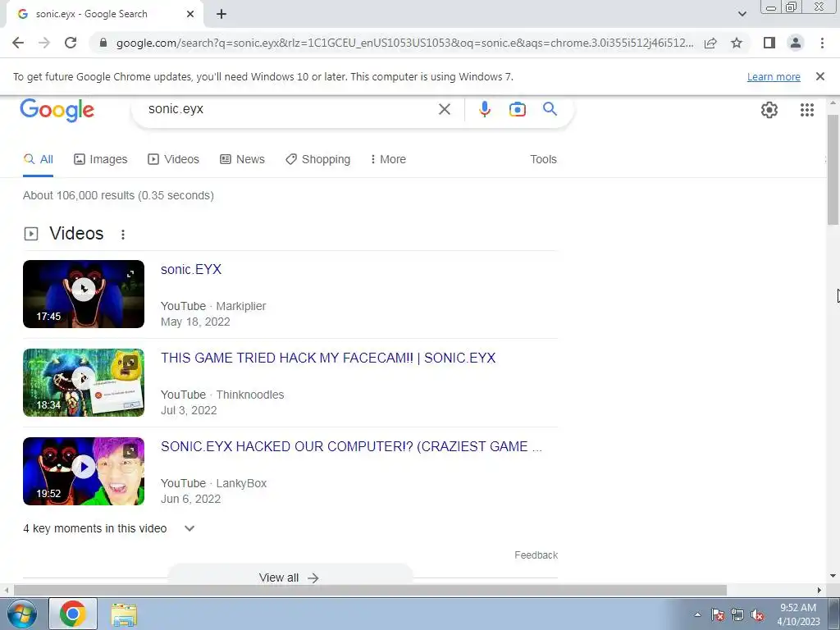Open THIS GAME TRIED HACK MY FACECAM link
Image resolution: width=840 pixels, height=630 pixels.
click(328, 358)
